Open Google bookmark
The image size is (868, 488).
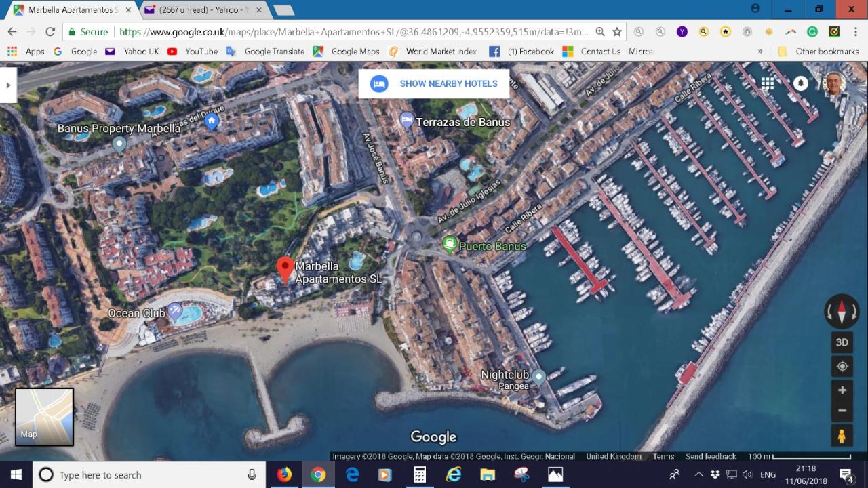(75, 52)
